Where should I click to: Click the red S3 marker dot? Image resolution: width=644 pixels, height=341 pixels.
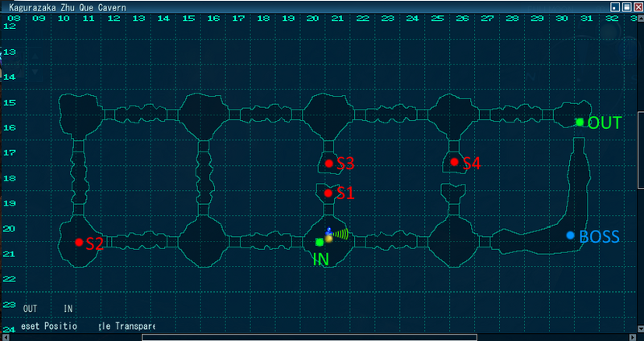(x=329, y=164)
